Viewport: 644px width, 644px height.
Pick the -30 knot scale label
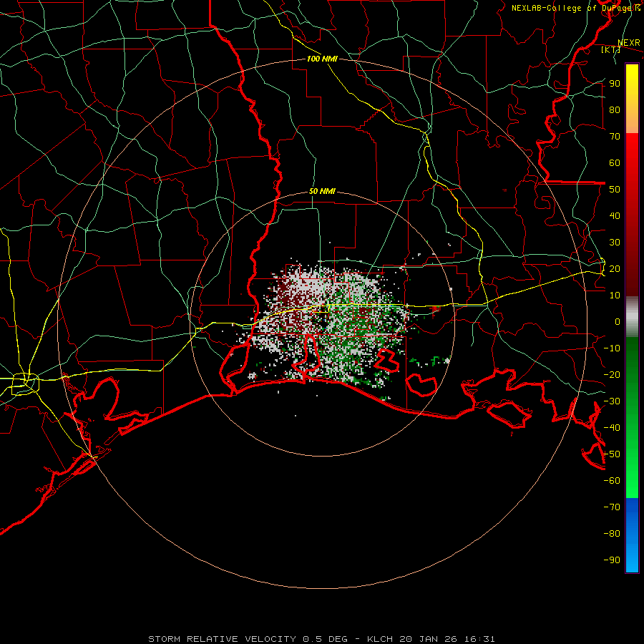tap(612, 401)
